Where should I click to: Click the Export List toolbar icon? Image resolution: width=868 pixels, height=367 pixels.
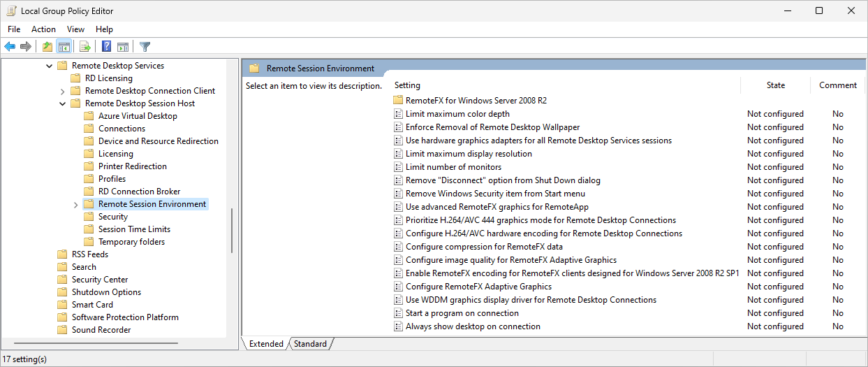(85, 47)
